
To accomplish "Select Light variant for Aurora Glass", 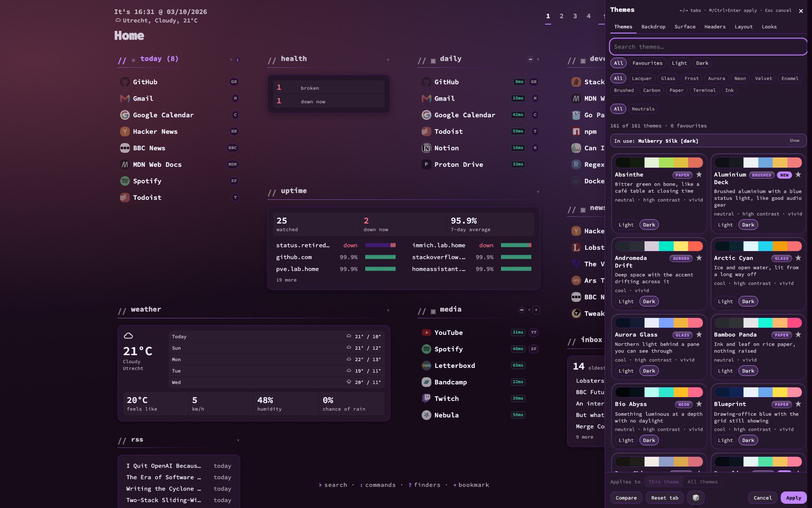I will [626, 371].
